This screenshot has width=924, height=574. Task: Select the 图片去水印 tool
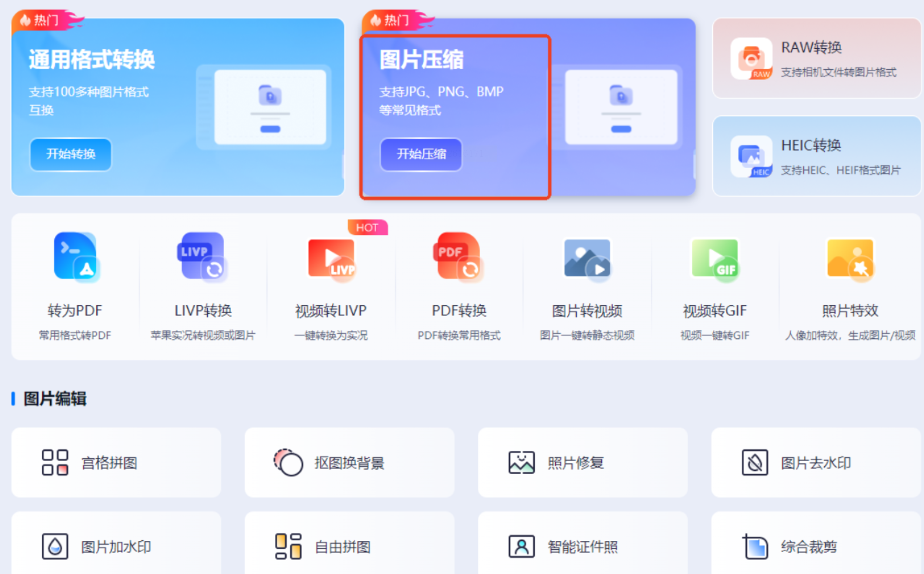[x=816, y=463]
